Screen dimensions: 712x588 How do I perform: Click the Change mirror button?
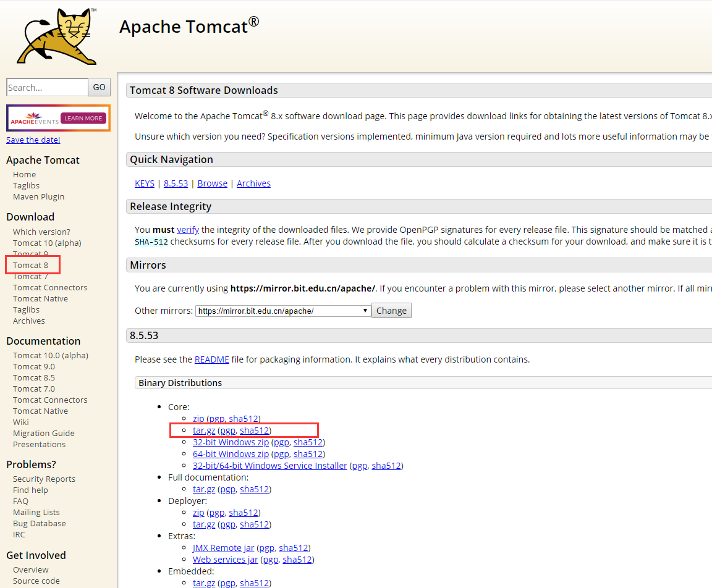[x=391, y=311]
